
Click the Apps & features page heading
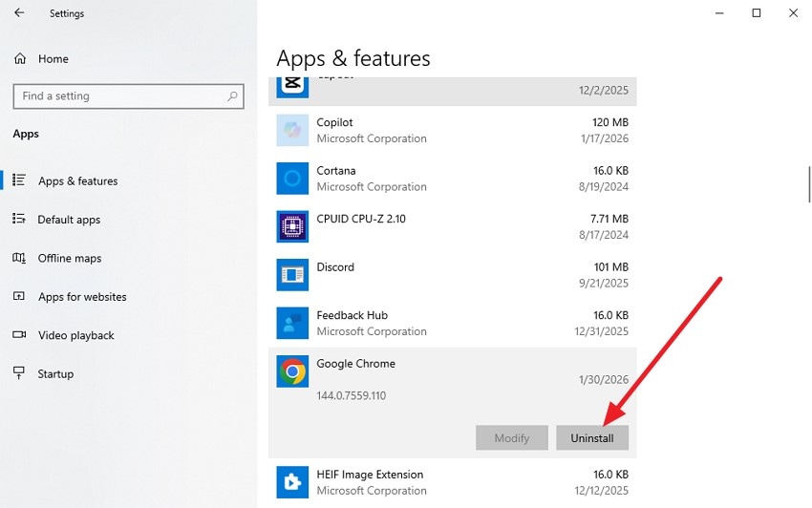[353, 58]
